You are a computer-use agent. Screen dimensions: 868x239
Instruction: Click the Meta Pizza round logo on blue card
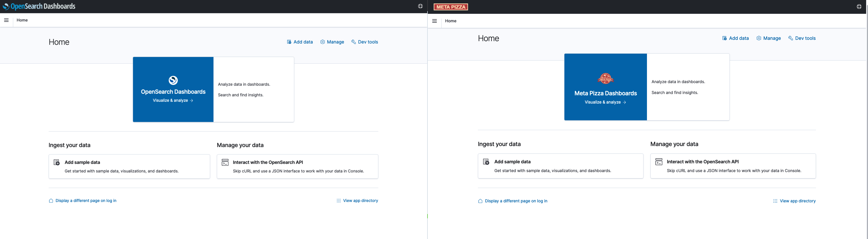click(x=606, y=79)
